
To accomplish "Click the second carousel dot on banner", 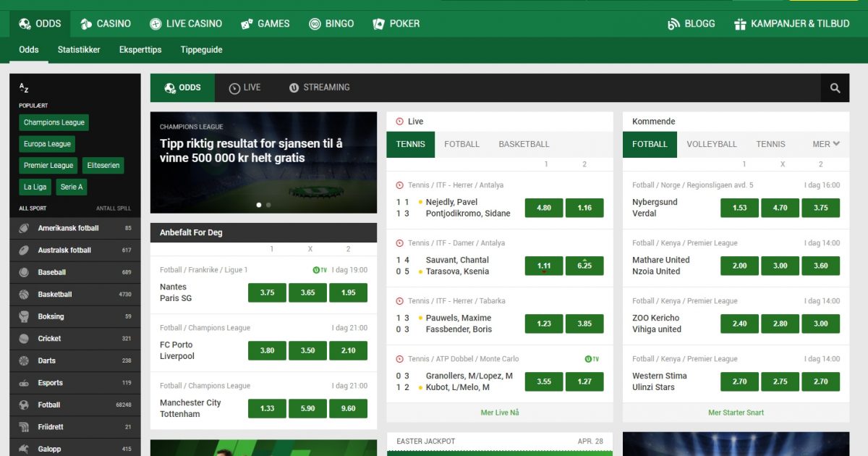I will click(x=268, y=205).
